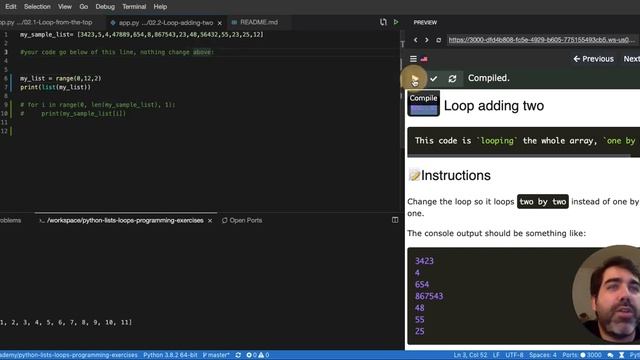This screenshot has width=640, height=360.
Task: Open the Terminal menu
Action: [x=134, y=7]
